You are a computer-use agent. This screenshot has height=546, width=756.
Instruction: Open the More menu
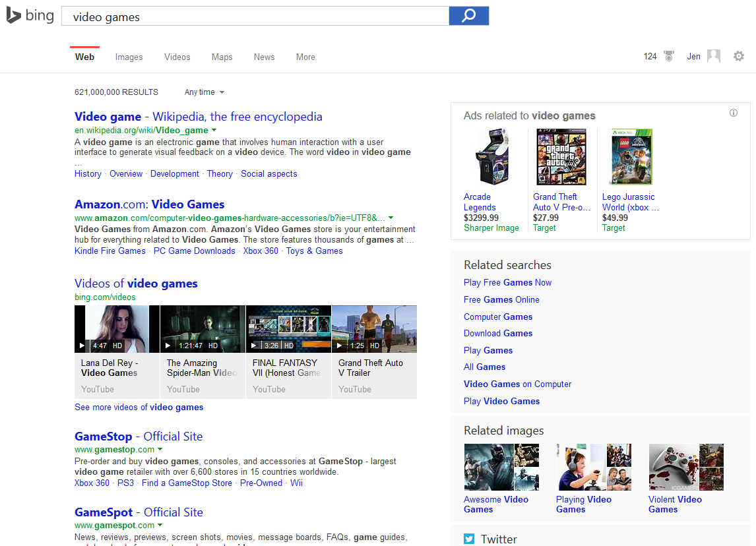tap(305, 57)
